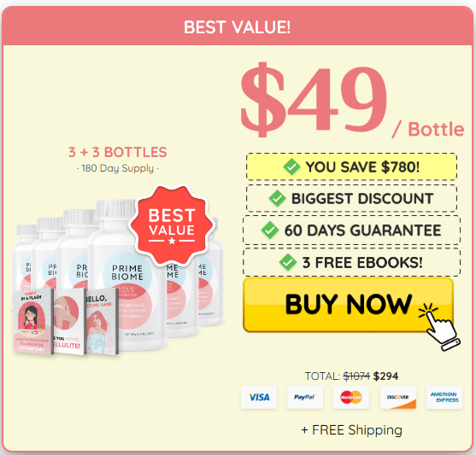Pick the American Express icon
This screenshot has width=476, height=455.
click(x=444, y=397)
